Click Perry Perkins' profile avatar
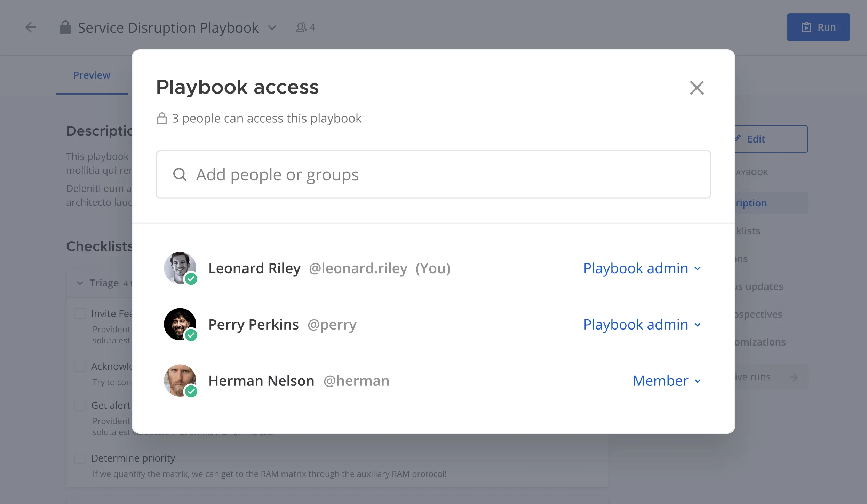 click(x=180, y=324)
